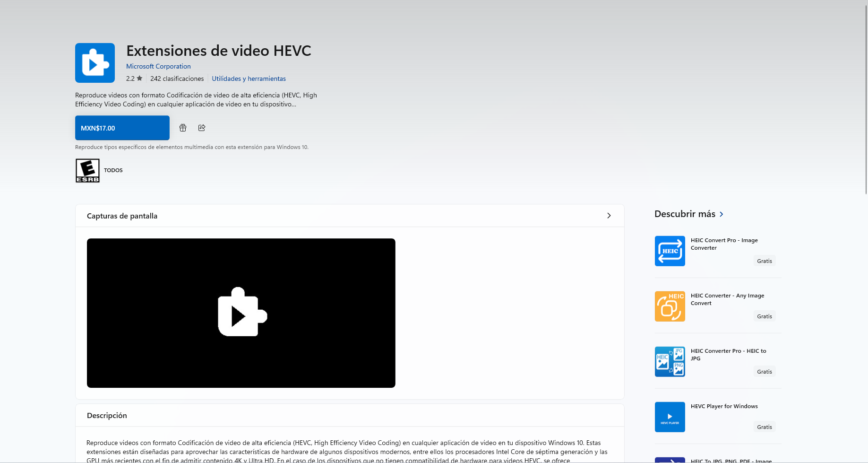Expand Capturas de pantalla with chevron
The image size is (868, 463).
click(609, 216)
